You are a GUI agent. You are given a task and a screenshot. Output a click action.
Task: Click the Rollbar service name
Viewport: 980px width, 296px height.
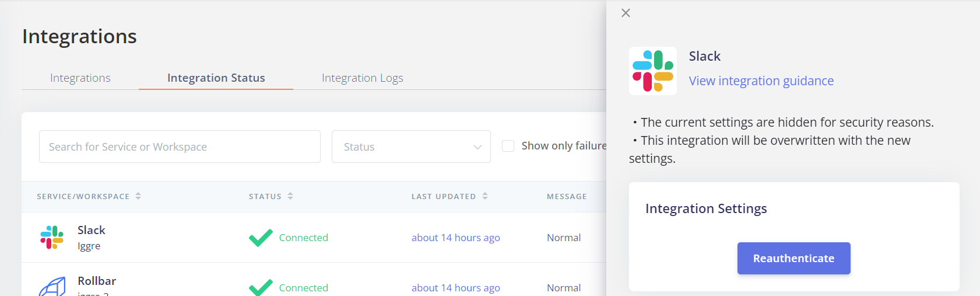click(x=97, y=281)
